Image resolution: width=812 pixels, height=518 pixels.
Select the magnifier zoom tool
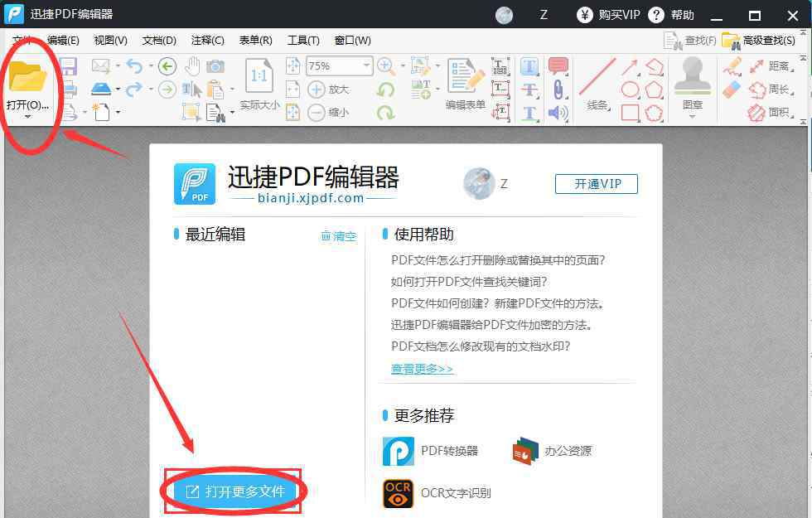[386, 66]
